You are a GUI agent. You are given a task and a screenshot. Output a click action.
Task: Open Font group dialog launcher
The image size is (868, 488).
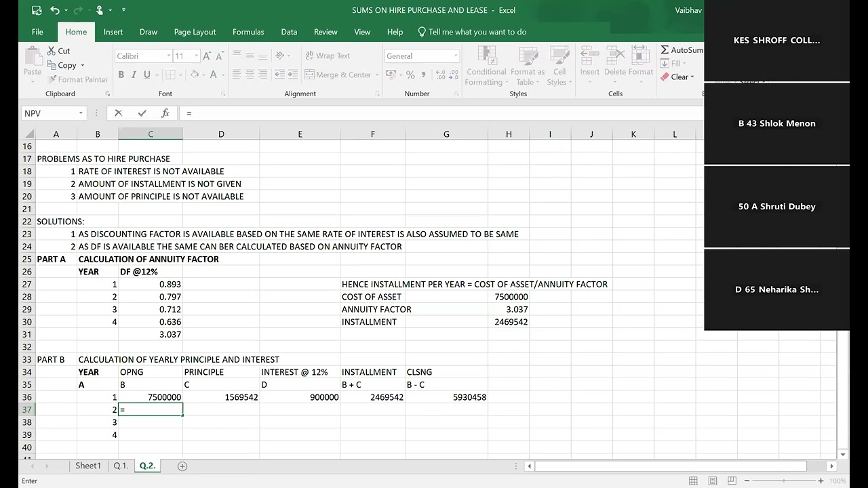(x=223, y=94)
